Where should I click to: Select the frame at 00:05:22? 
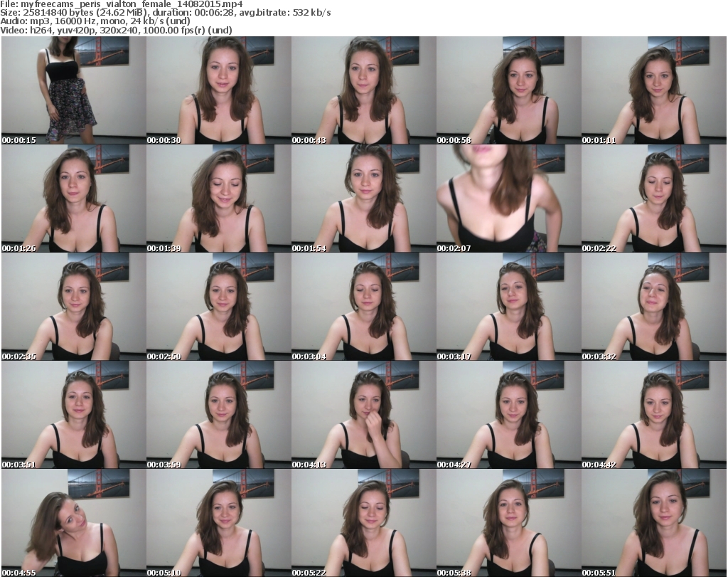(363, 523)
